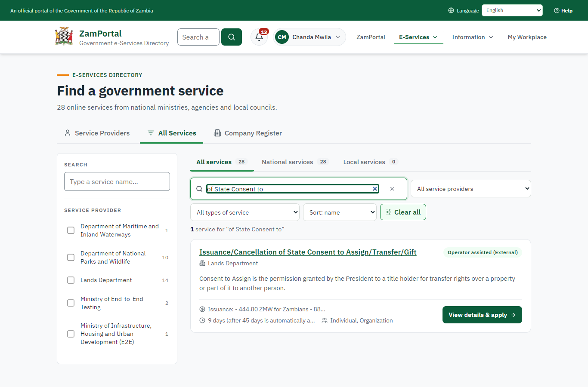Click the people icon beside Individual, Organization
This screenshot has height=387, width=588.
pyautogui.click(x=325, y=320)
